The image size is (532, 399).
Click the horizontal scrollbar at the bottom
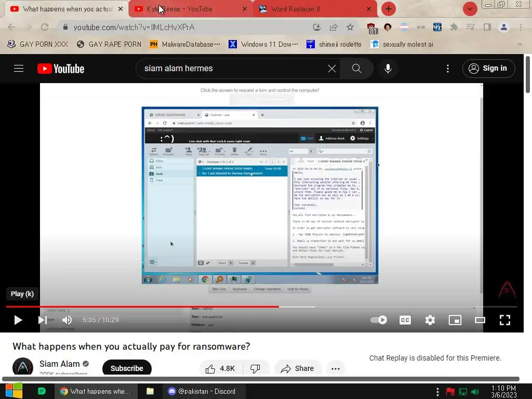coord(261,379)
